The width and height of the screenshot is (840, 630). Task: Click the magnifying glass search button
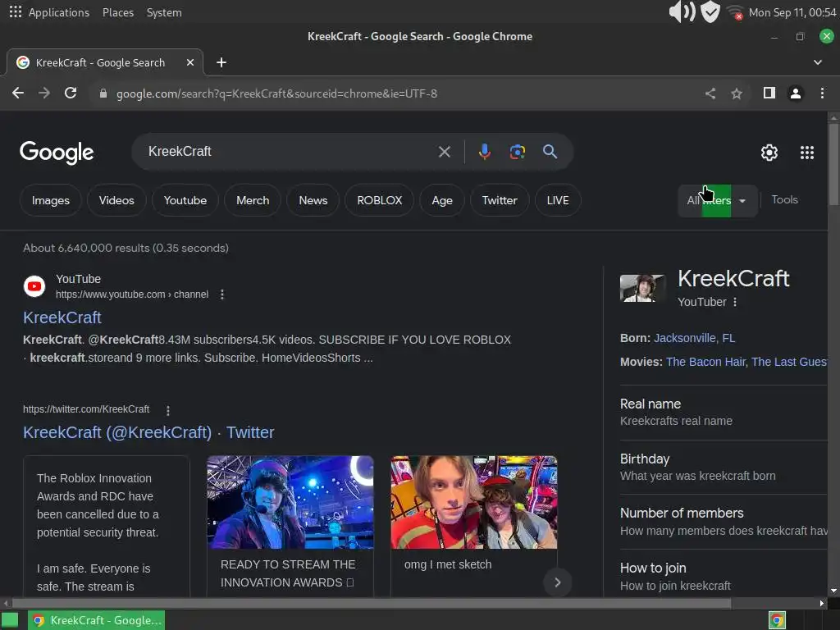pos(550,152)
